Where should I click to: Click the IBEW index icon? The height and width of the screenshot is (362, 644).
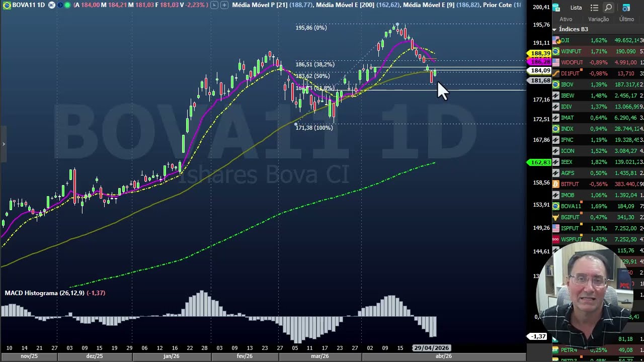[x=556, y=96]
